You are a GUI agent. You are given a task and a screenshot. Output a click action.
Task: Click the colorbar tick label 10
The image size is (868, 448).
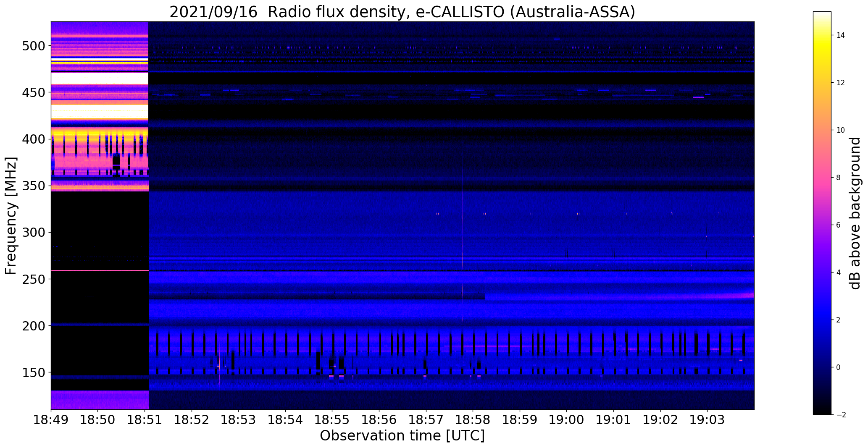click(x=840, y=130)
